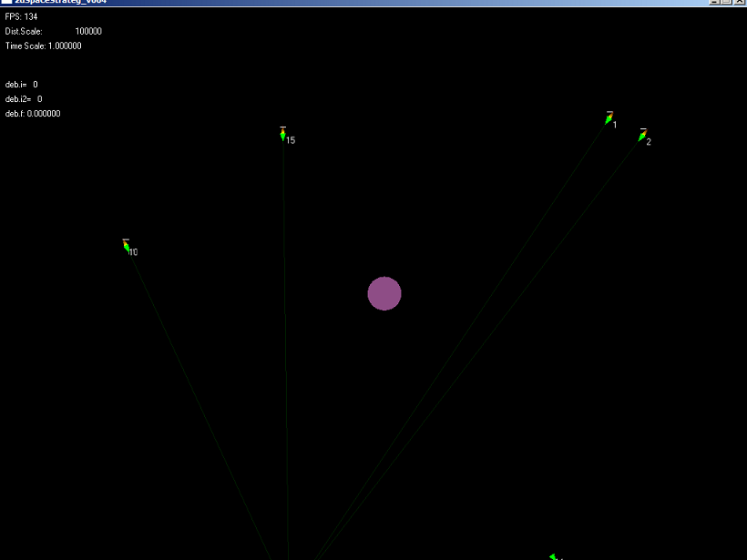This screenshot has width=747, height=560.
Task: Click the deb.f debug value line
Action: pos(33,113)
